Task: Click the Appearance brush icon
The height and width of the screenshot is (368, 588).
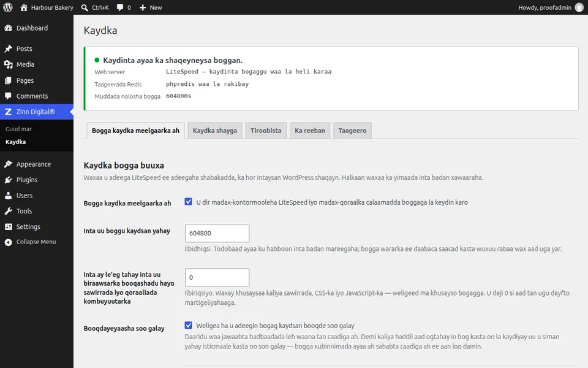Action: click(8, 164)
